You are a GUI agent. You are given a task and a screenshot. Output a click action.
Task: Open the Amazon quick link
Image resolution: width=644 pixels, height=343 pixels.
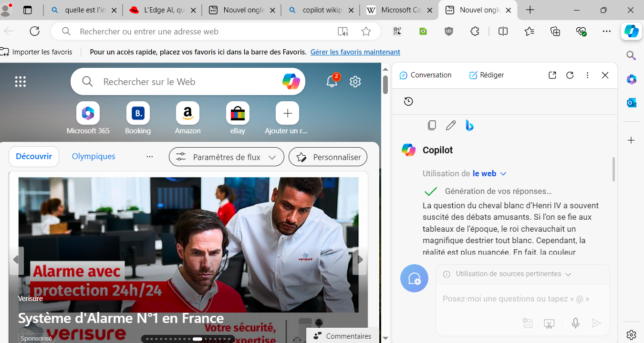click(x=187, y=118)
